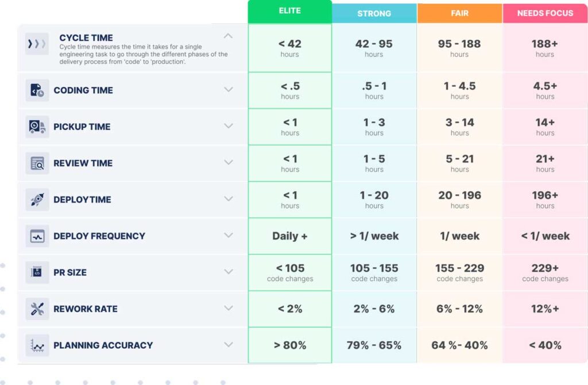Expand the Coding Time row
This screenshot has width=588, height=385.
coord(229,90)
